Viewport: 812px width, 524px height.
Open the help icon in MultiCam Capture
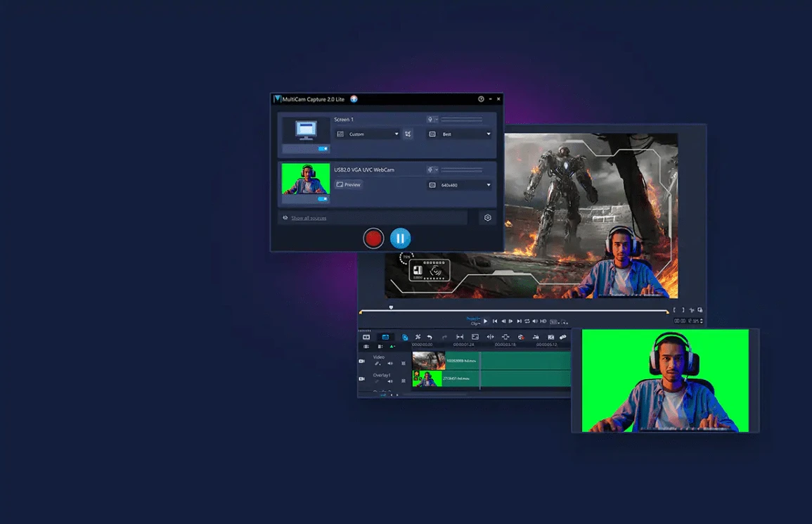pos(481,99)
